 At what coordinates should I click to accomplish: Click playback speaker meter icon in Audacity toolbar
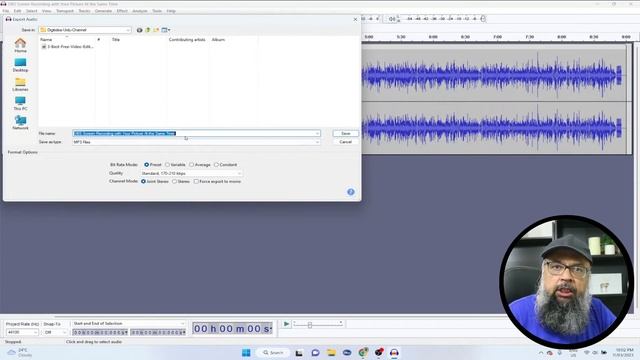[392, 19]
